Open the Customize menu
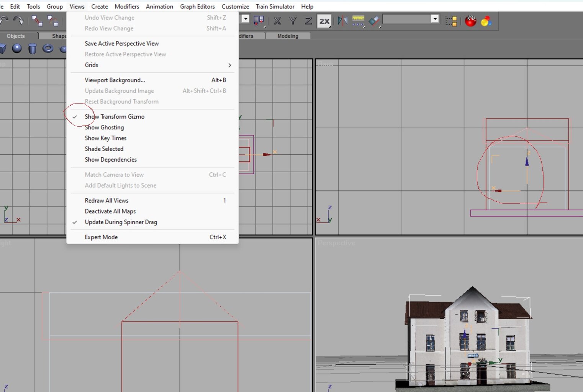 (x=235, y=7)
